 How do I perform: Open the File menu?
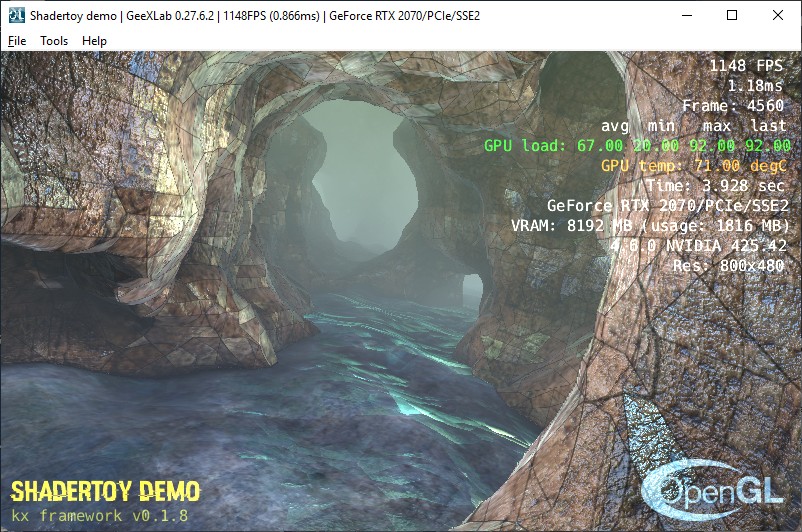click(17, 41)
